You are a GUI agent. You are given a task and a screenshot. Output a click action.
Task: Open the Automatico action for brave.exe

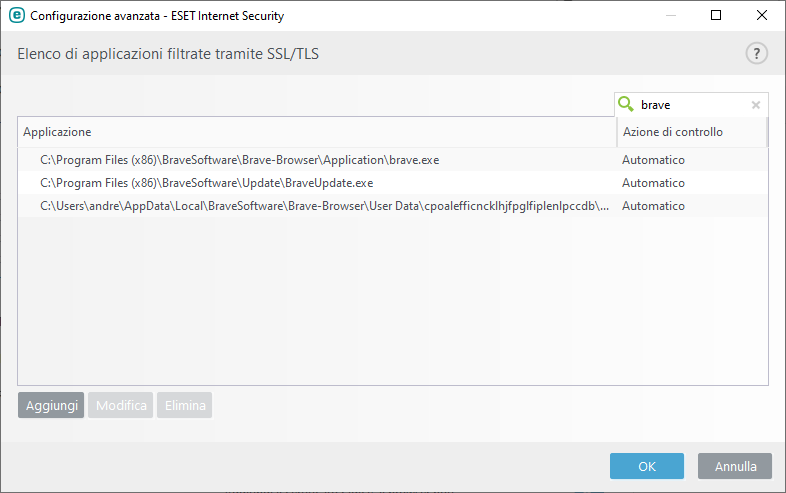tap(653, 160)
